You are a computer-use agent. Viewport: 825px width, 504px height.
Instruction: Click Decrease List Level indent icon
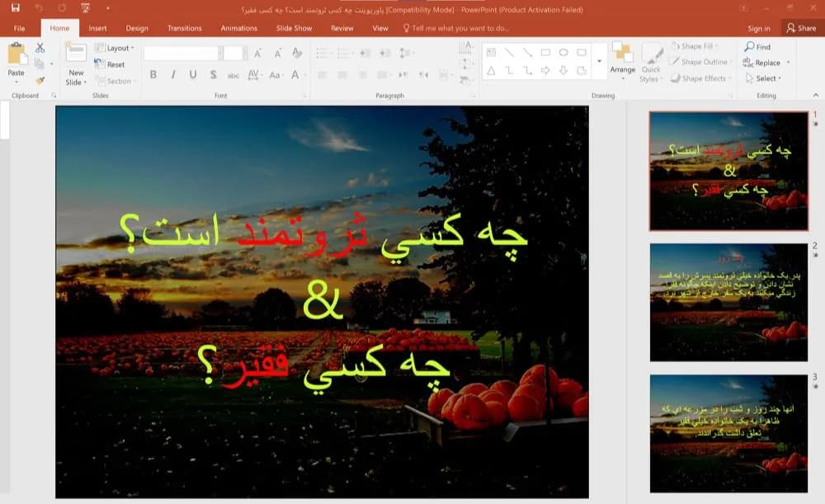pos(365,53)
